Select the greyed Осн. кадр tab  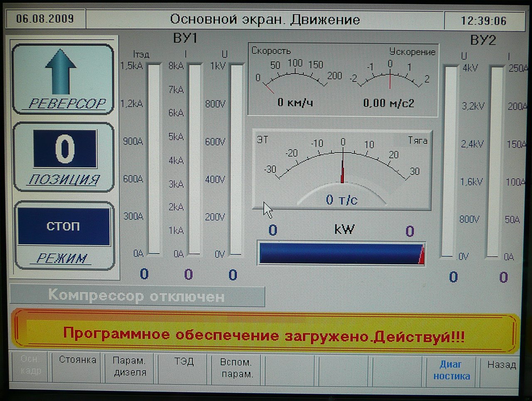pos(30,367)
